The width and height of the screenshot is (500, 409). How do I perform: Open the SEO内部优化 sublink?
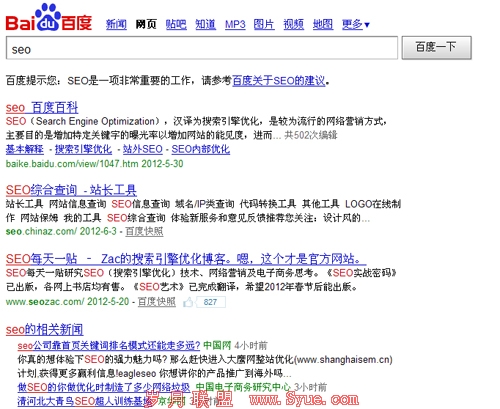point(201,149)
